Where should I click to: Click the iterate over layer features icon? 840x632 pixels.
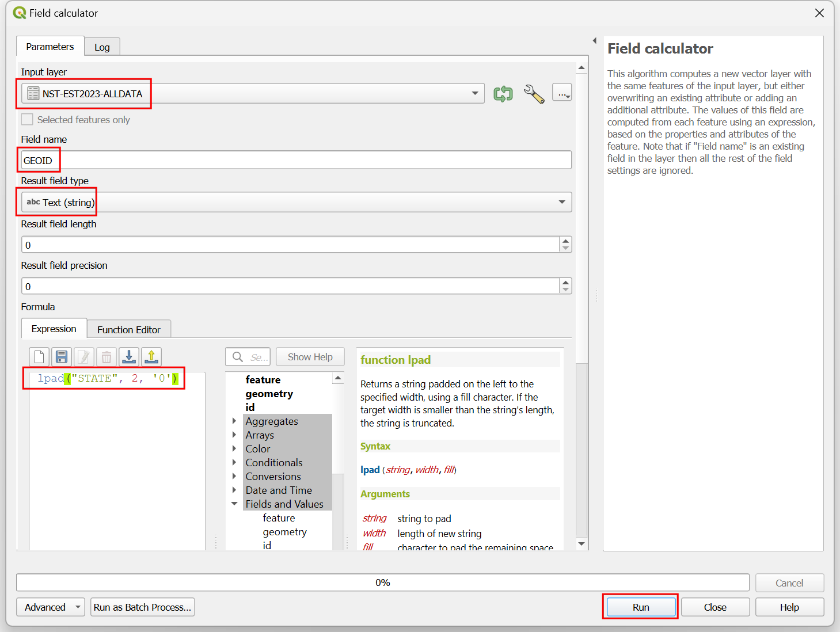tap(503, 93)
